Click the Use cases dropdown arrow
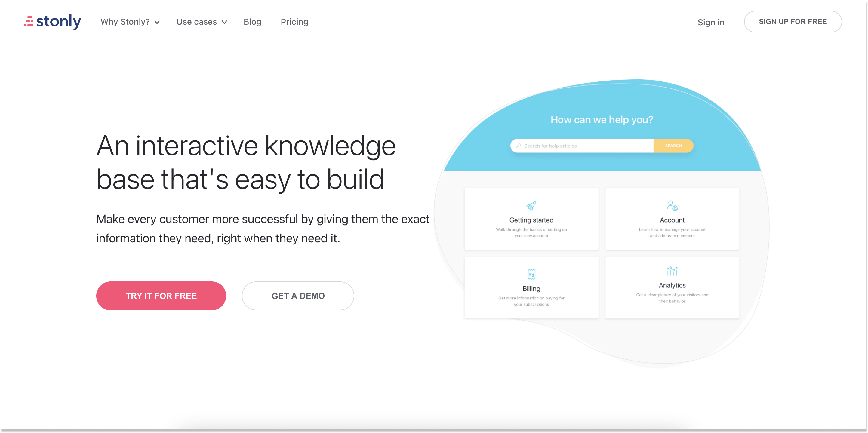 point(225,22)
